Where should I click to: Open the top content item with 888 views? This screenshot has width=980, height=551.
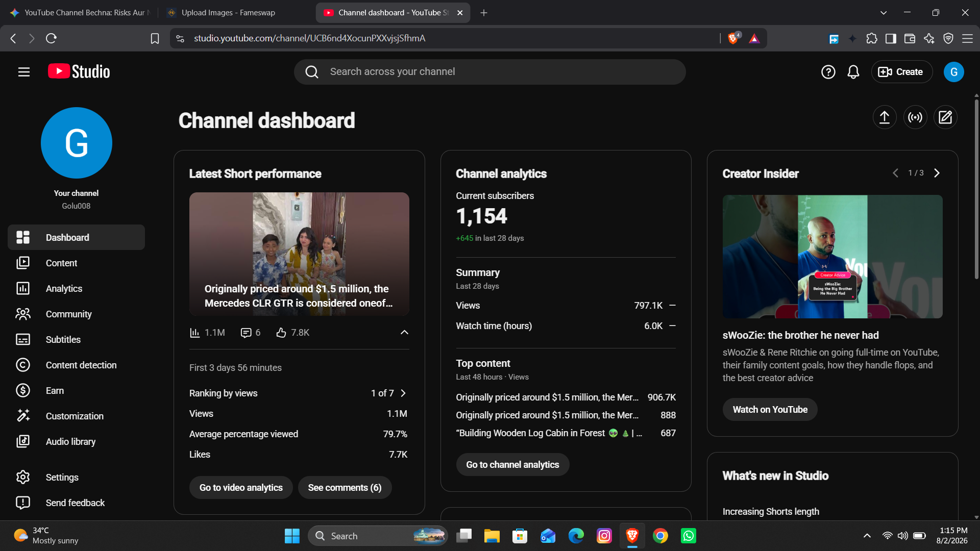[566, 415]
